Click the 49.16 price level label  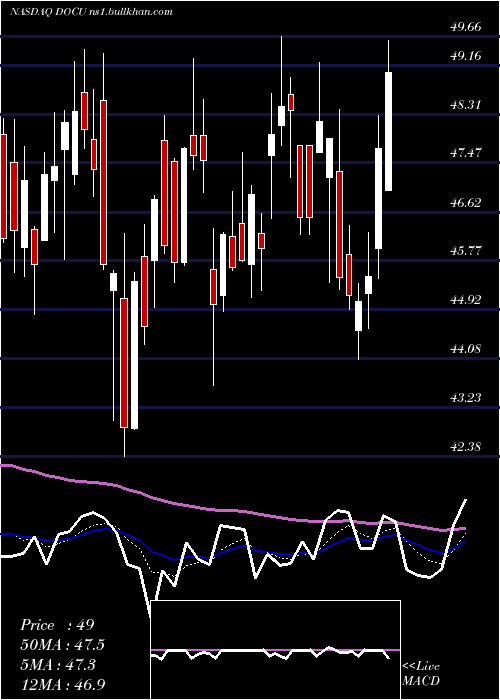click(466, 56)
